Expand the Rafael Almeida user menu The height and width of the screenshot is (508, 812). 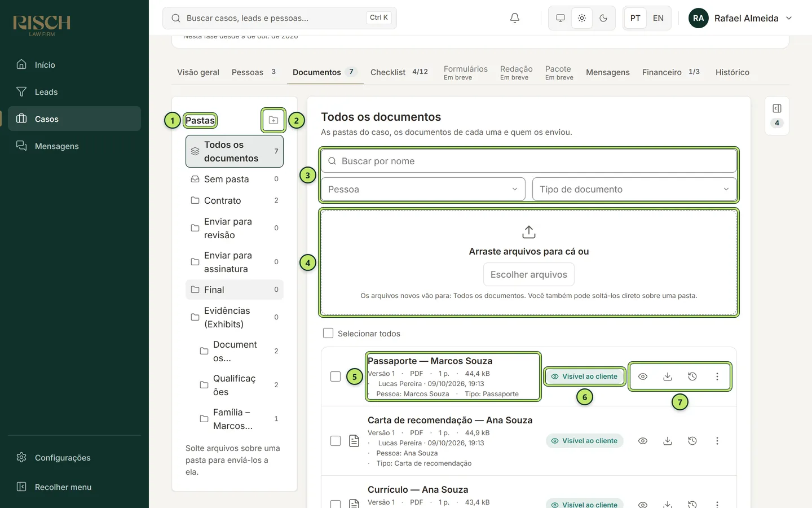740,18
